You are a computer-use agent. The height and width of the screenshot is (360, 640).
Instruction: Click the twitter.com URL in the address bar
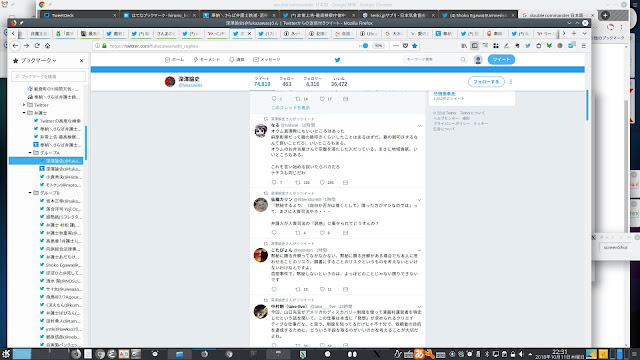(x=154, y=46)
